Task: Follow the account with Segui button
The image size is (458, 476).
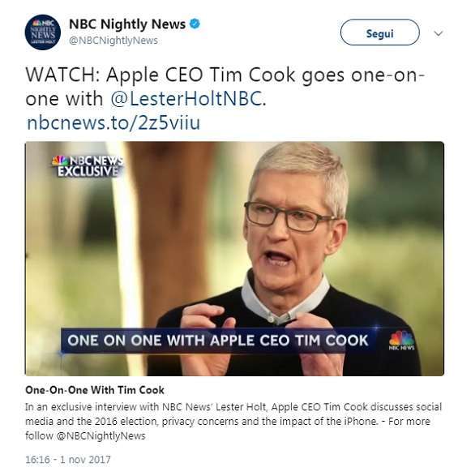Action: click(x=379, y=32)
